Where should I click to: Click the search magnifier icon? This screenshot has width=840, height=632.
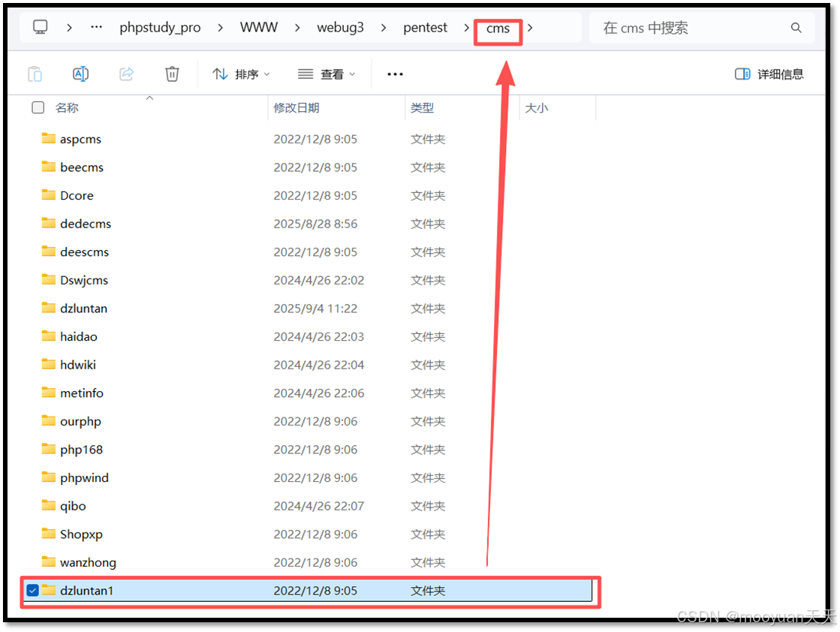(796, 28)
